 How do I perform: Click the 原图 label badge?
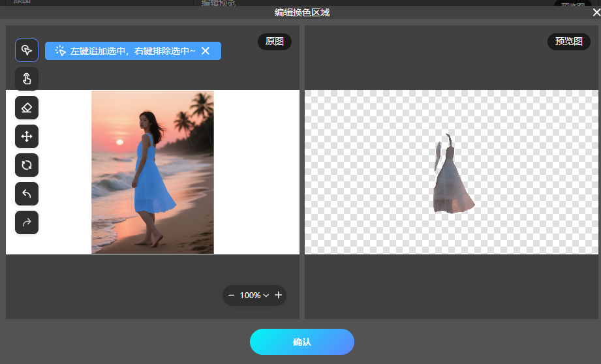click(x=275, y=42)
